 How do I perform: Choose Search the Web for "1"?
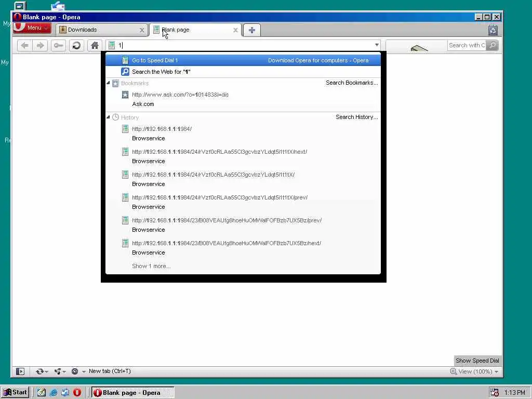pos(243,72)
